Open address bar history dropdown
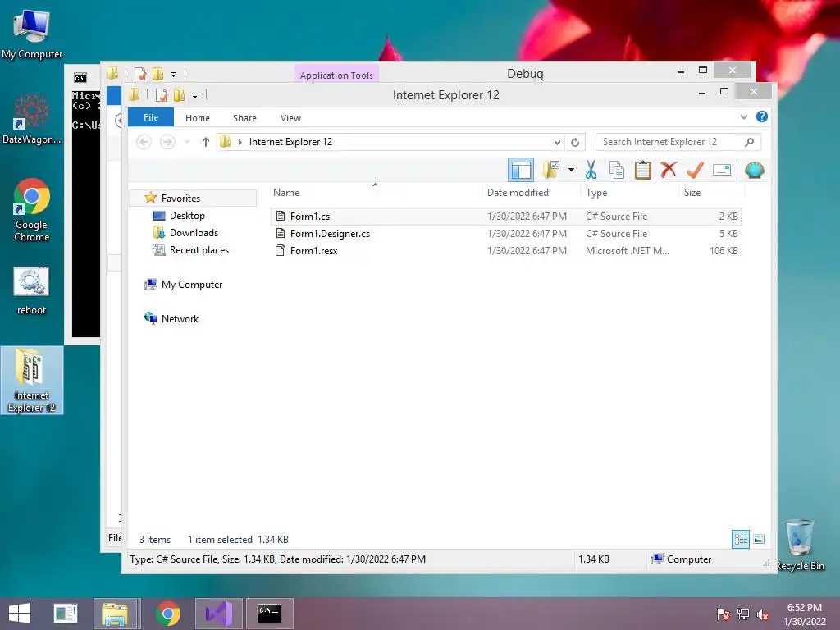The image size is (840, 630). pyautogui.click(x=557, y=142)
